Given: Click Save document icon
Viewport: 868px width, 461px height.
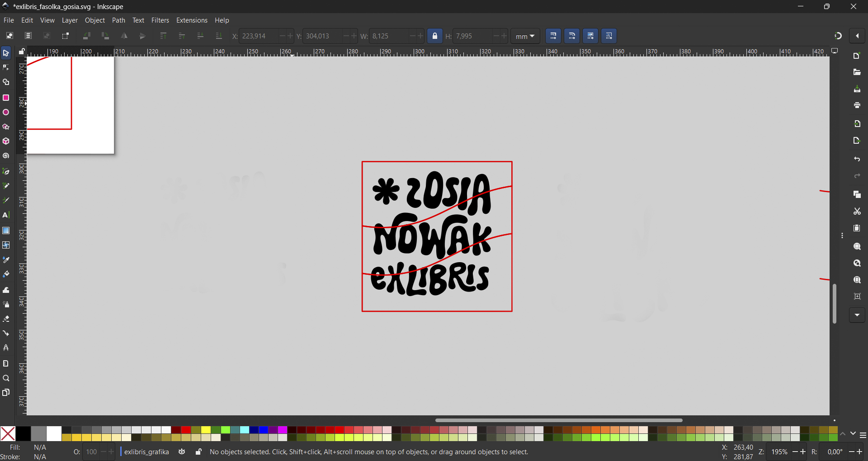Looking at the screenshot, I should 857,89.
